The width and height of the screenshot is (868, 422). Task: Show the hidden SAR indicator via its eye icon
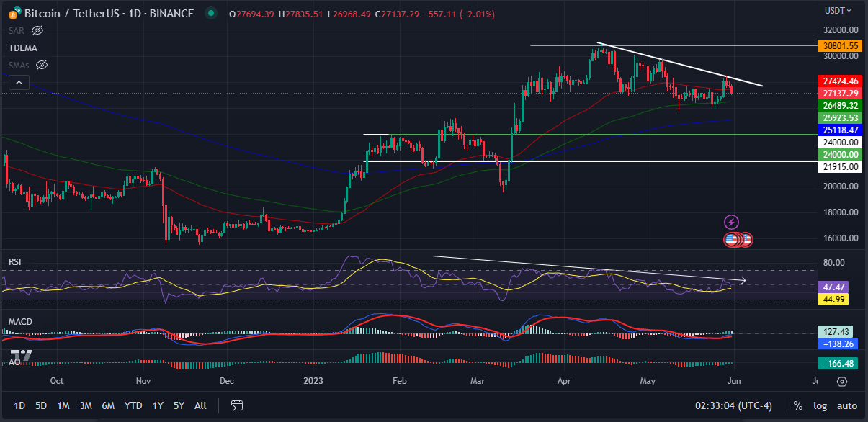click(x=37, y=30)
